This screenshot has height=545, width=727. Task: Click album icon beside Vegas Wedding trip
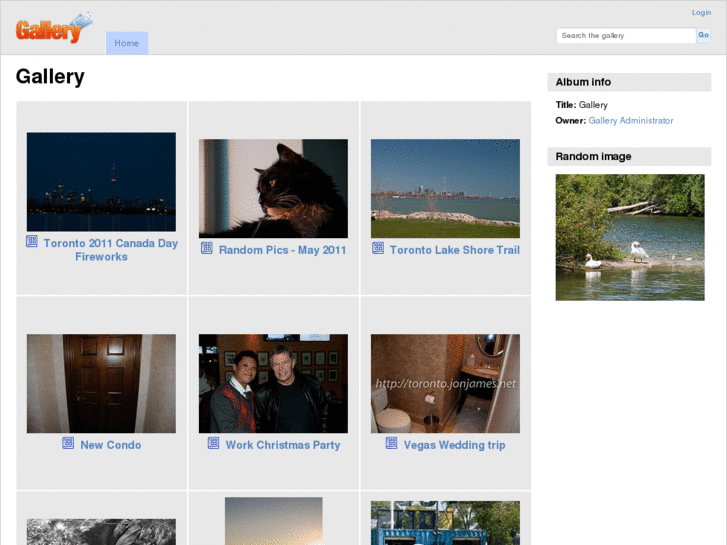pos(392,443)
